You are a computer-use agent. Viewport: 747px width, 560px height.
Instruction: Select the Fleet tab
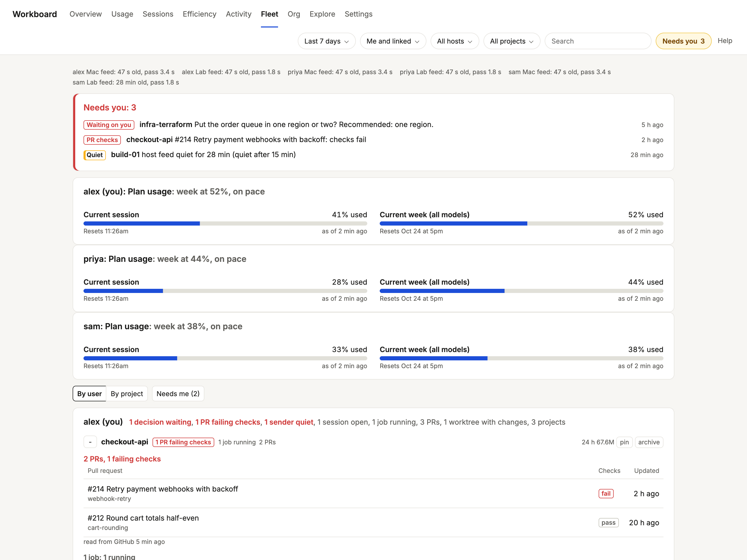(x=269, y=14)
